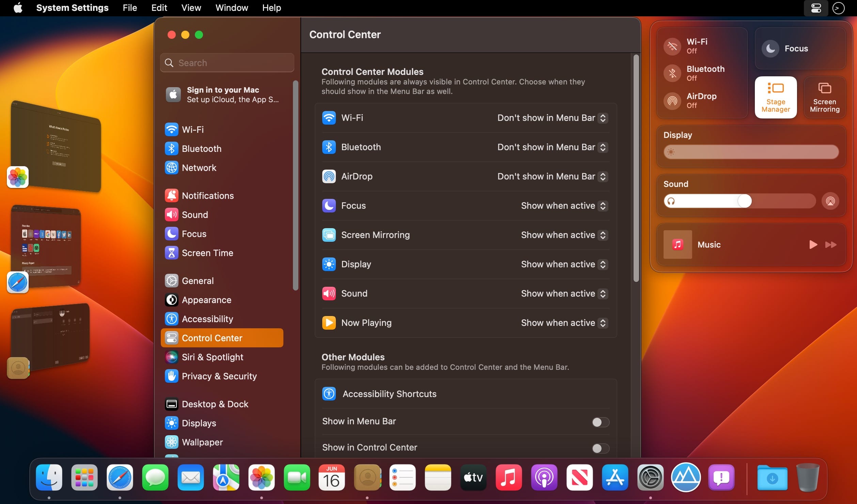Toggle Show in Menu Bar for Accessibility Shortcuts
Image resolution: width=857 pixels, height=504 pixels.
pos(599,421)
